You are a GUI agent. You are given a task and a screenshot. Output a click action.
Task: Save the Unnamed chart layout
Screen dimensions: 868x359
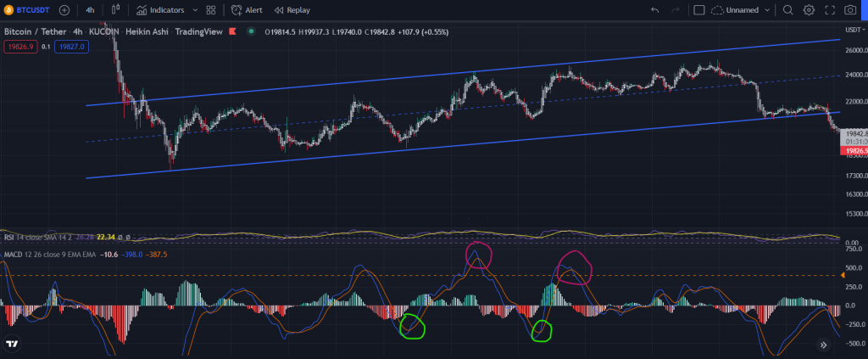(x=736, y=10)
